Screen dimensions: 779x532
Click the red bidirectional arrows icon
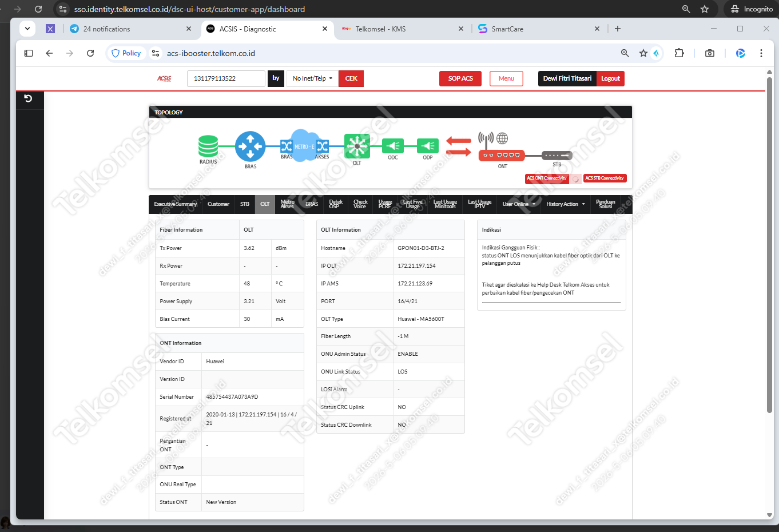(459, 146)
